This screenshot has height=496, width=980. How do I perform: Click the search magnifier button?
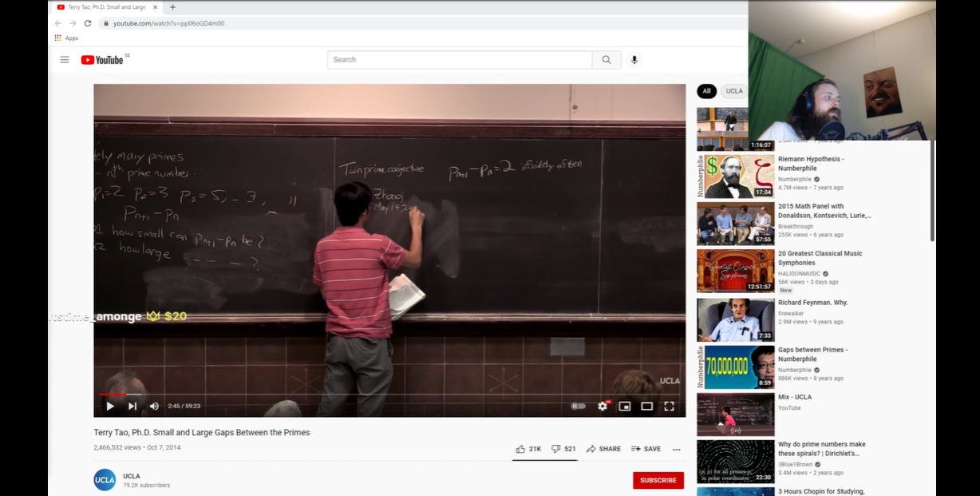click(607, 60)
